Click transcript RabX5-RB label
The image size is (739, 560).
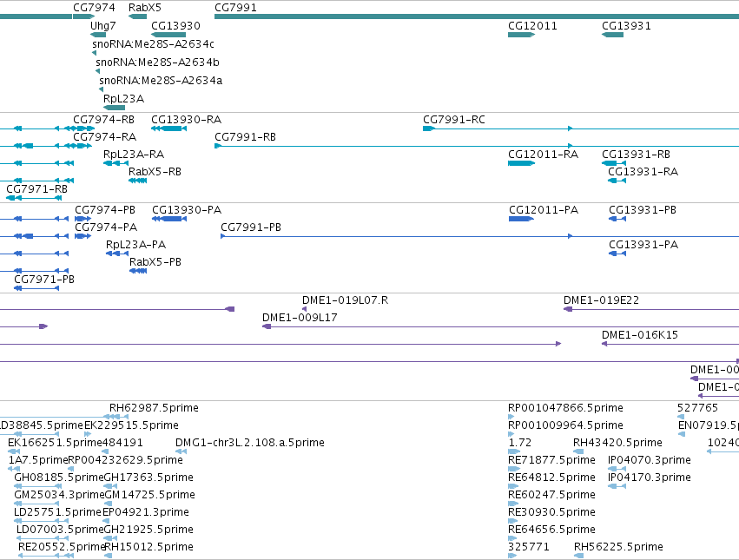coord(155,172)
